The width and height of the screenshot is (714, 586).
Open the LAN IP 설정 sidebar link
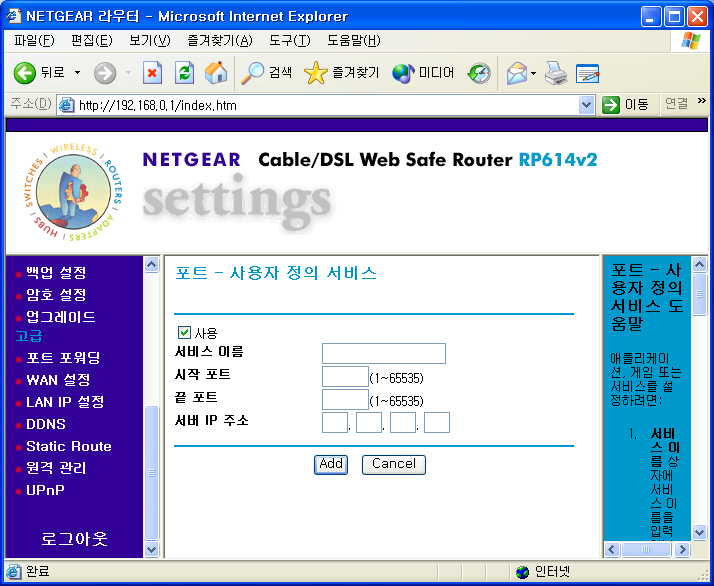(x=65, y=402)
